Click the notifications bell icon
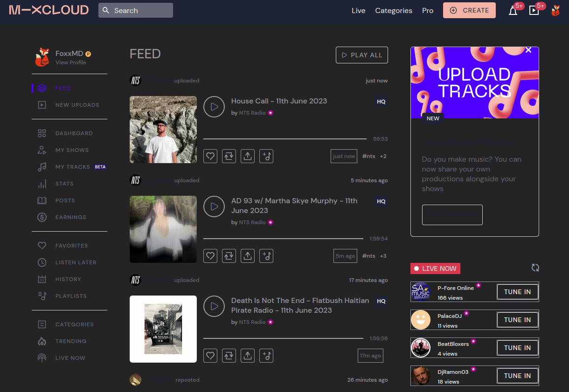Viewport: 569px width, 392px height. (513, 10)
